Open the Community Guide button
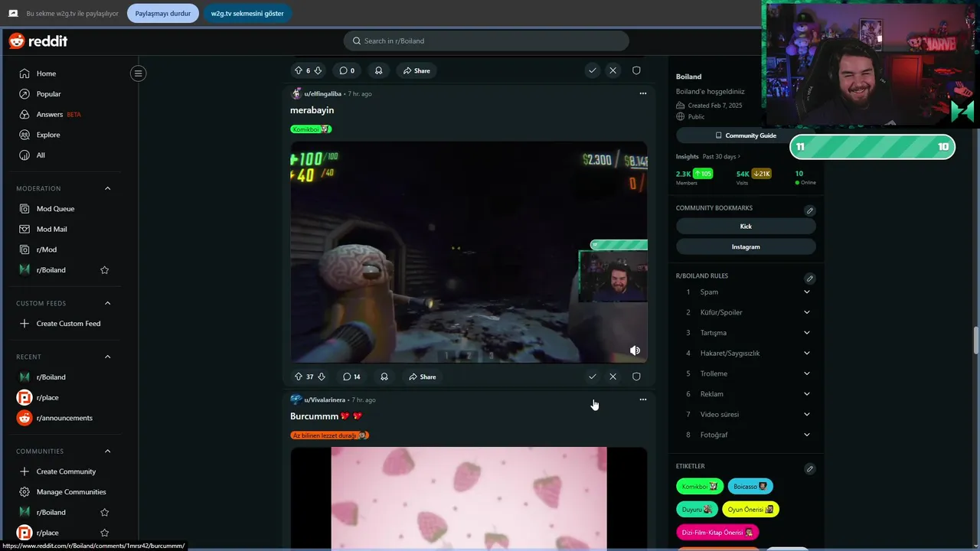Image resolution: width=980 pixels, height=551 pixels. pyautogui.click(x=746, y=135)
